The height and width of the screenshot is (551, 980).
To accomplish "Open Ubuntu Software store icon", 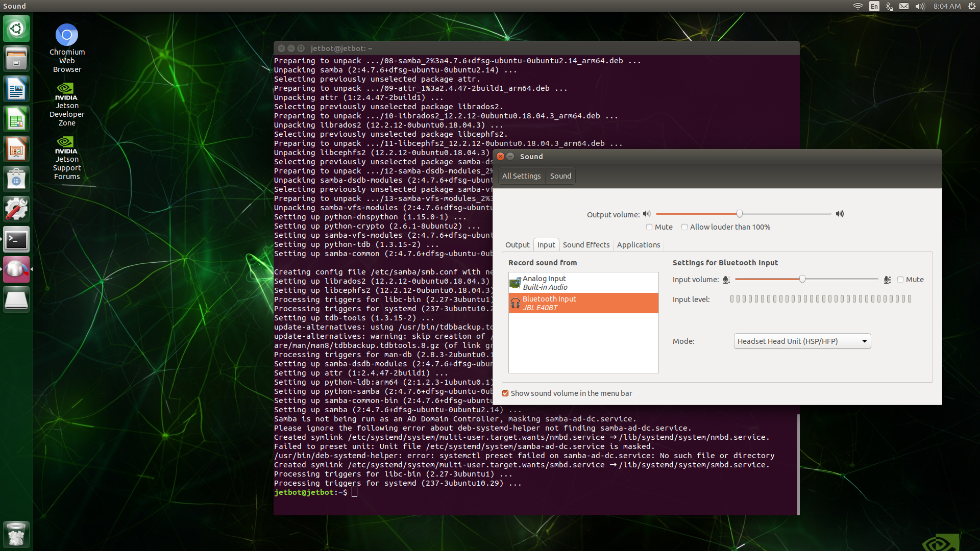I will pyautogui.click(x=16, y=180).
